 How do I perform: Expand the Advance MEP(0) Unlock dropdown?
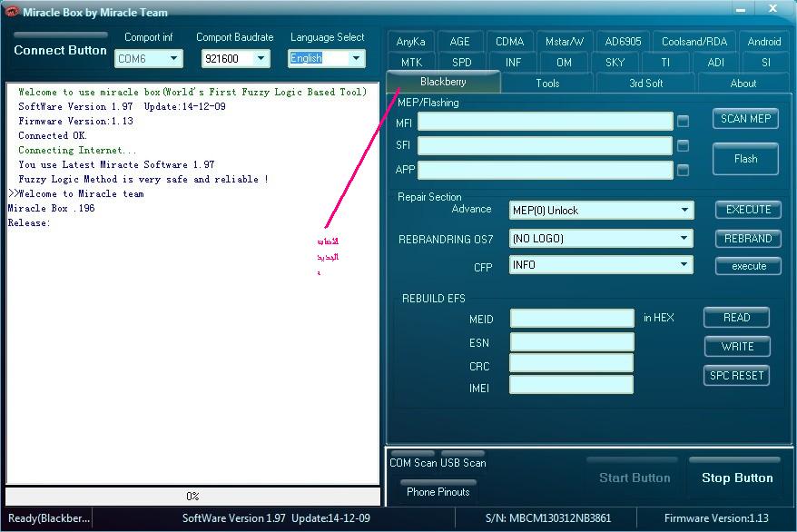(601, 211)
